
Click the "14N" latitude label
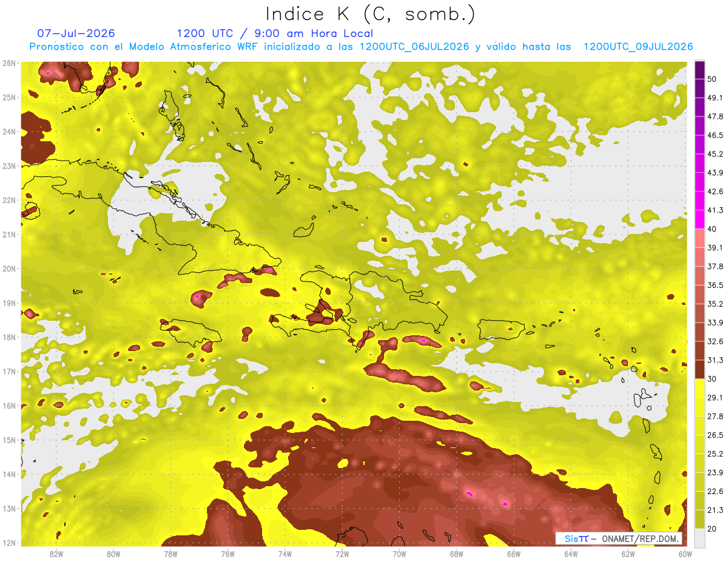[x=9, y=474]
